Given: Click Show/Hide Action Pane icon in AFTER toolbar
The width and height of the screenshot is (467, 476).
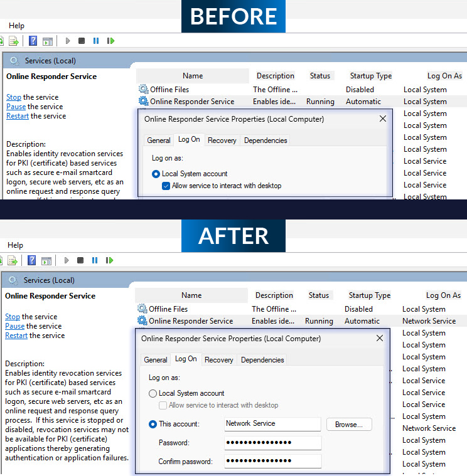Looking at the screenshot, I should point(46,260).
